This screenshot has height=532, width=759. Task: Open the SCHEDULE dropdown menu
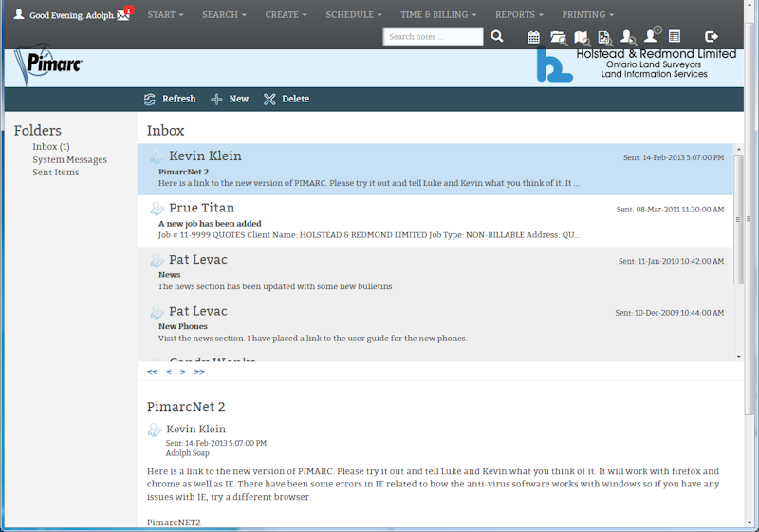354,14
